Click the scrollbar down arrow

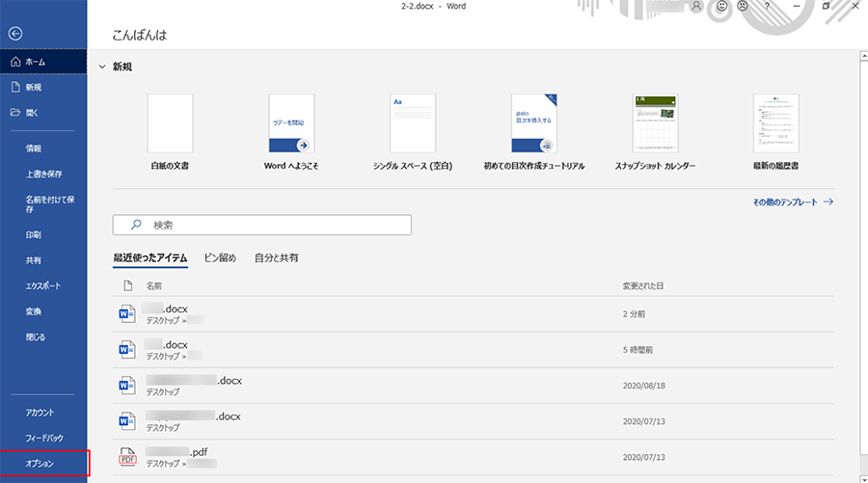click(863, 478)
